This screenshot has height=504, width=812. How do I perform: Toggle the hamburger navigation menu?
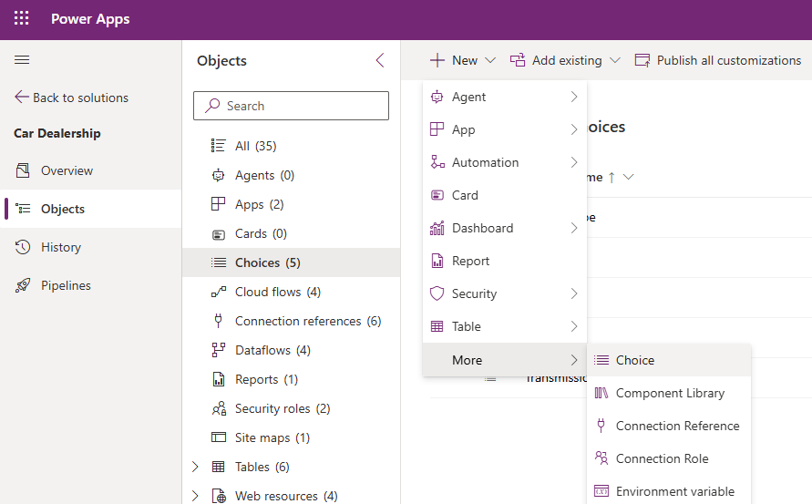coord(22,60)
